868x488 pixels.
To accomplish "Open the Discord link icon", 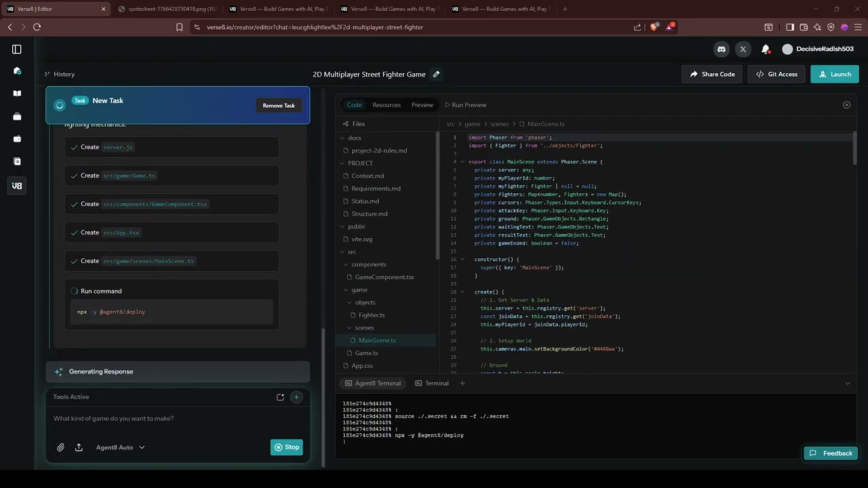I will pos(722,49).
